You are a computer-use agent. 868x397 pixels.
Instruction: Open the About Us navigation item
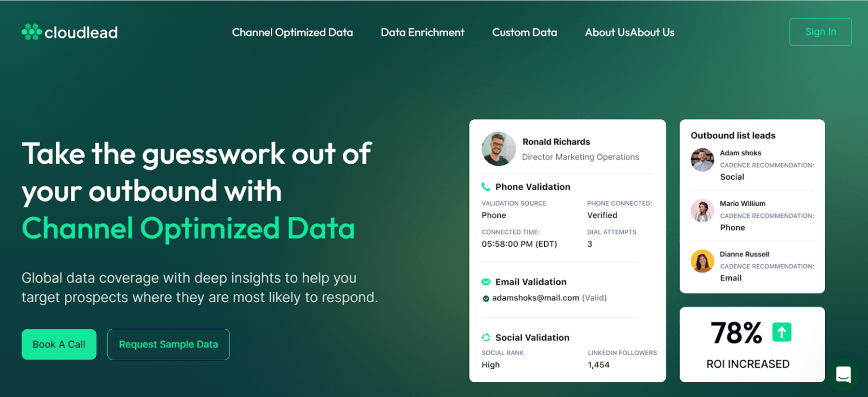point(630,32)
